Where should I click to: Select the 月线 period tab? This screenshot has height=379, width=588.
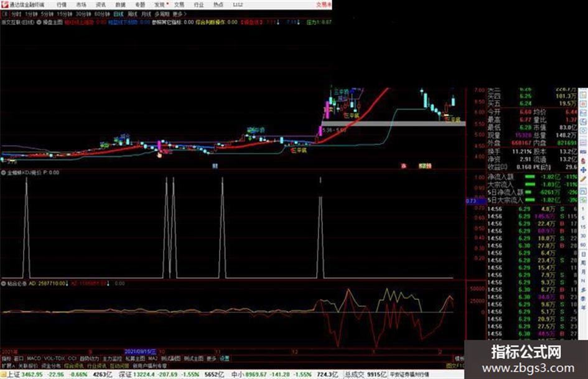click(146, 14)
